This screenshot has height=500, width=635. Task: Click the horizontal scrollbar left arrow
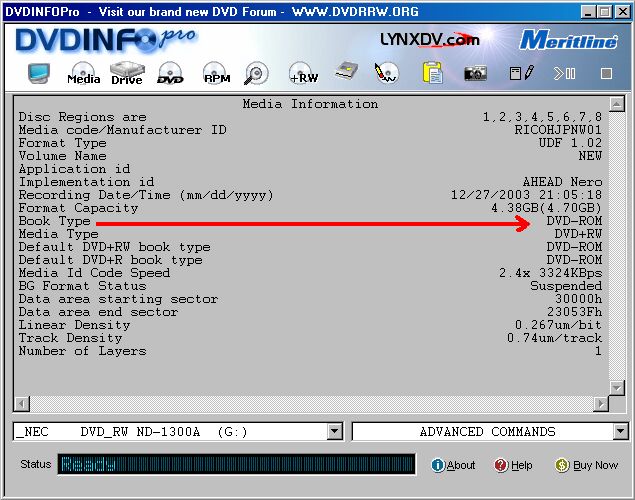point(22,404)
